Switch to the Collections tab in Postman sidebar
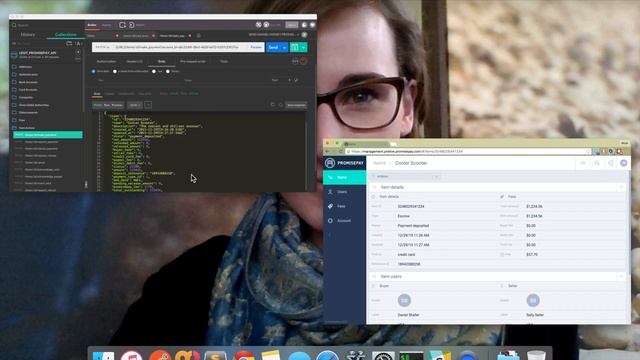 tap(65, 35)
